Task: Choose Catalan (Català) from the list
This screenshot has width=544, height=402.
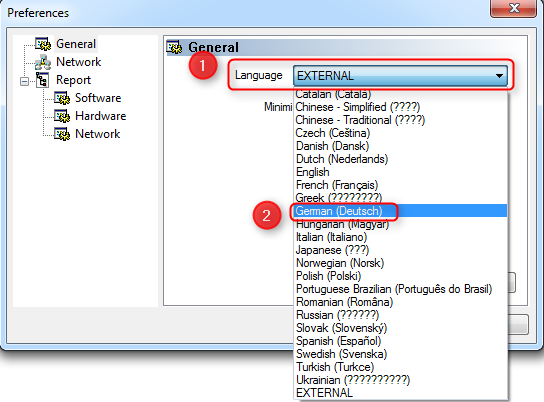Action: (400, 94)
